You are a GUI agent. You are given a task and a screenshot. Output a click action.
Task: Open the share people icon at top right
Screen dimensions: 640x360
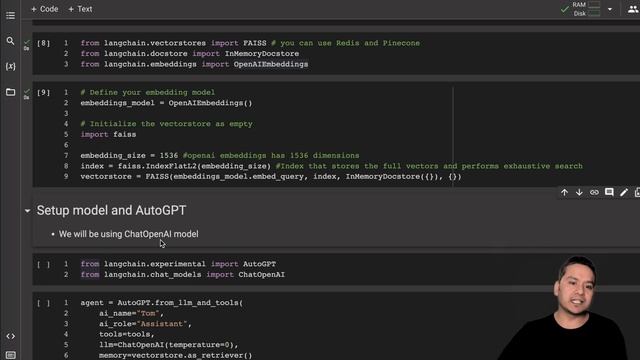(633, 9)
